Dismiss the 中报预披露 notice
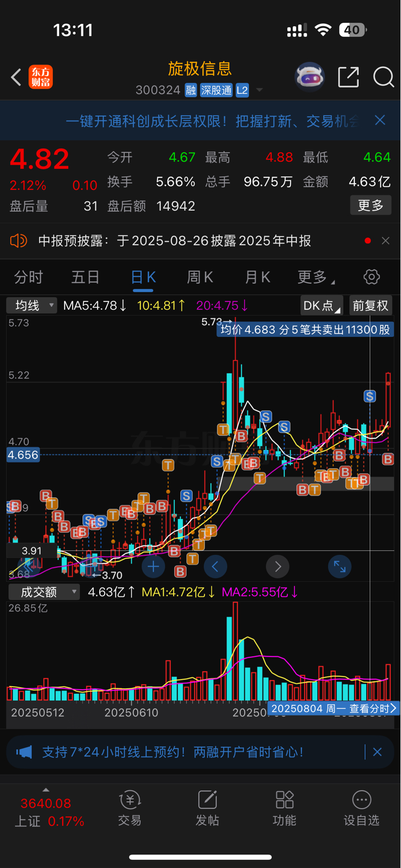Image resolution: width=401 pixels, height=868 pixels. tap(386, 241)
